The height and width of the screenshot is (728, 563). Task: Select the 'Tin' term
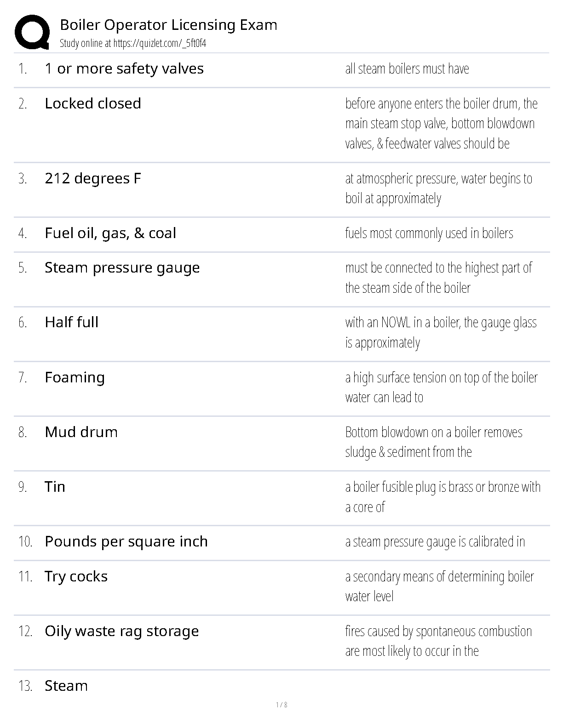[55, 487]
